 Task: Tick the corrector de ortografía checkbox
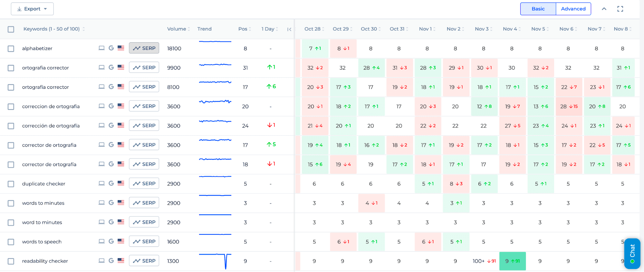pos(11,164)
